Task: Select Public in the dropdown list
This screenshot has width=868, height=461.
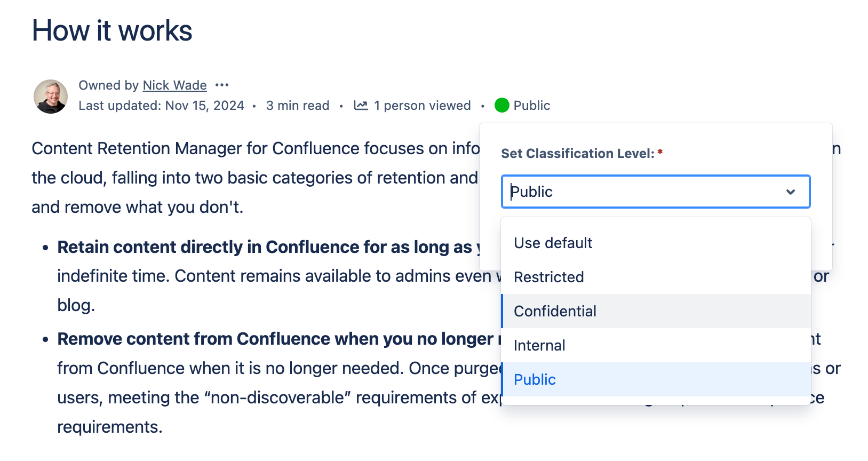Action: [x=535, y=379]
